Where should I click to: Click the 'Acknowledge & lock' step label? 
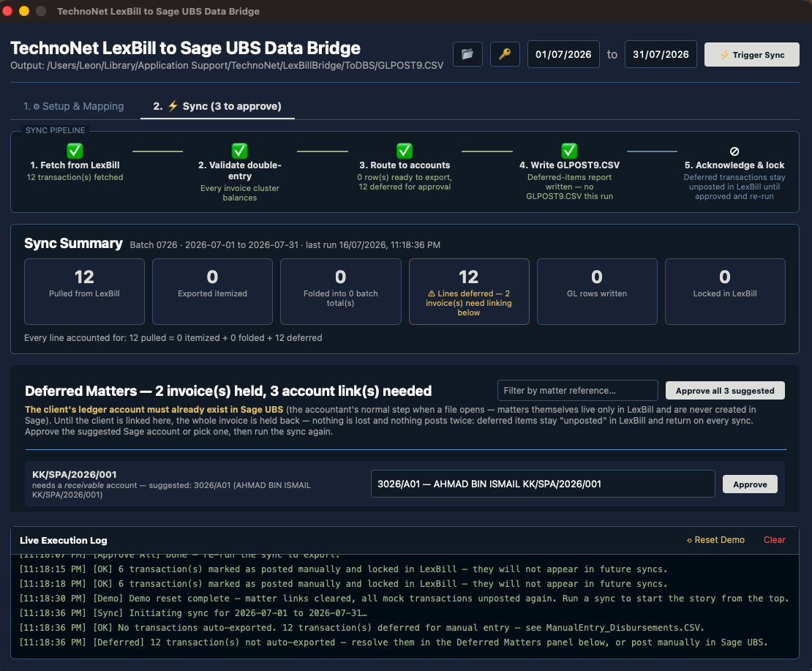point(734,165)
